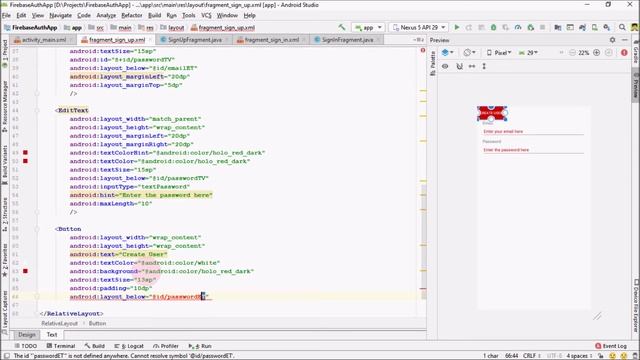Open the CRLF line separator selector
Viewport: 640px width, 360px height.
532,356
